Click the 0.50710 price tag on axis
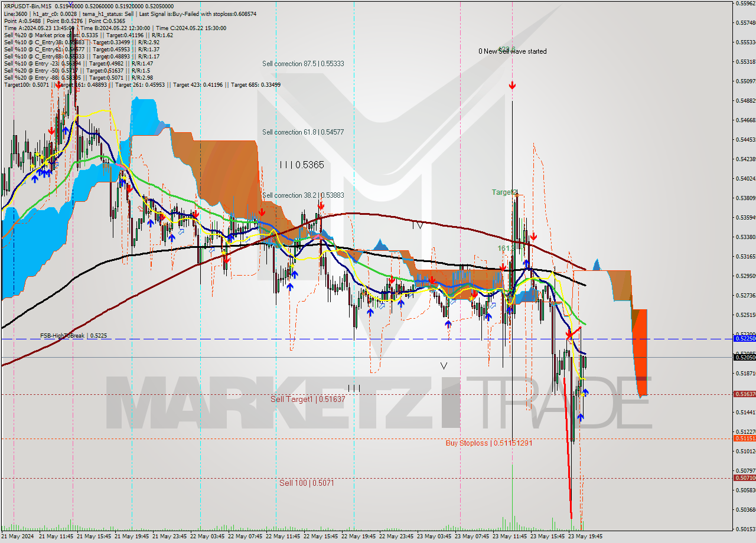Screen dimensions: 756x543 click(x=744, y=477)
